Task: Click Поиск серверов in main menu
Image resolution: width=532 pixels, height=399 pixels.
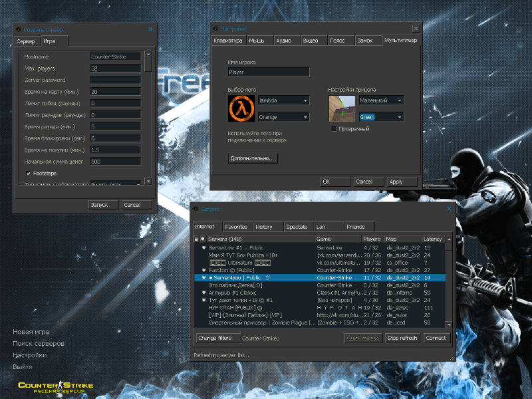Action: tap(39, 343)
